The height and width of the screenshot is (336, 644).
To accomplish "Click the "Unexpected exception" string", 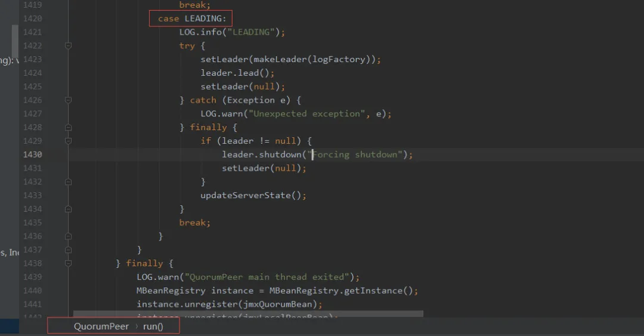I will [x=306, y=113].
